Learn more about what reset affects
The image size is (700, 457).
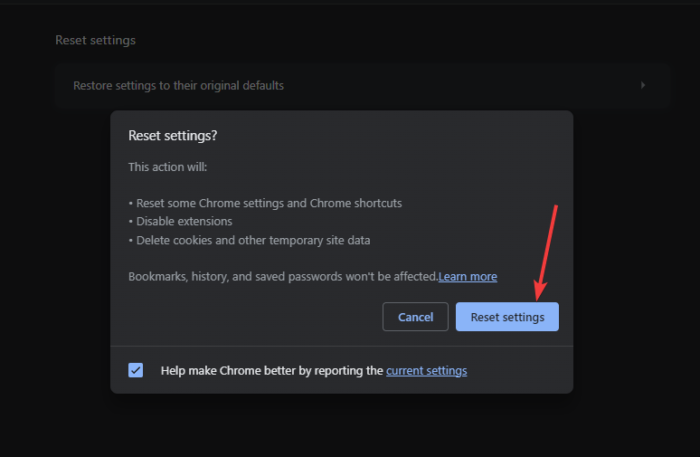tap(468, 276)
